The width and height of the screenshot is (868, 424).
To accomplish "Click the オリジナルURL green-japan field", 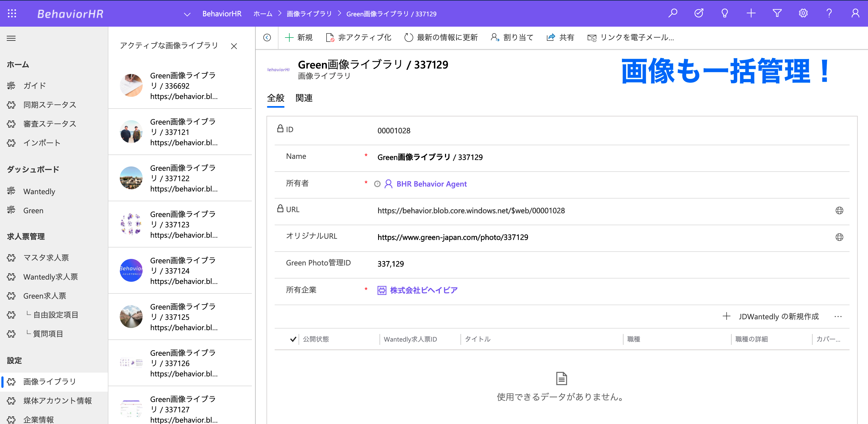I will 603,237.
